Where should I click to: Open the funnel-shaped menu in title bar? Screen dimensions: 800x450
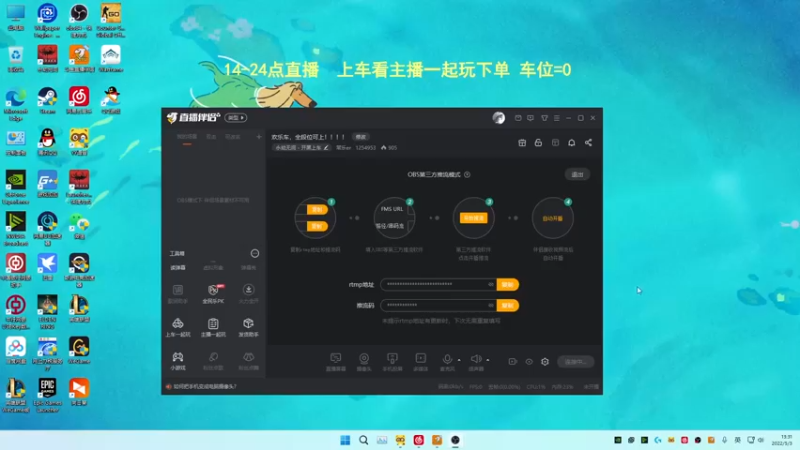[544, 118]
